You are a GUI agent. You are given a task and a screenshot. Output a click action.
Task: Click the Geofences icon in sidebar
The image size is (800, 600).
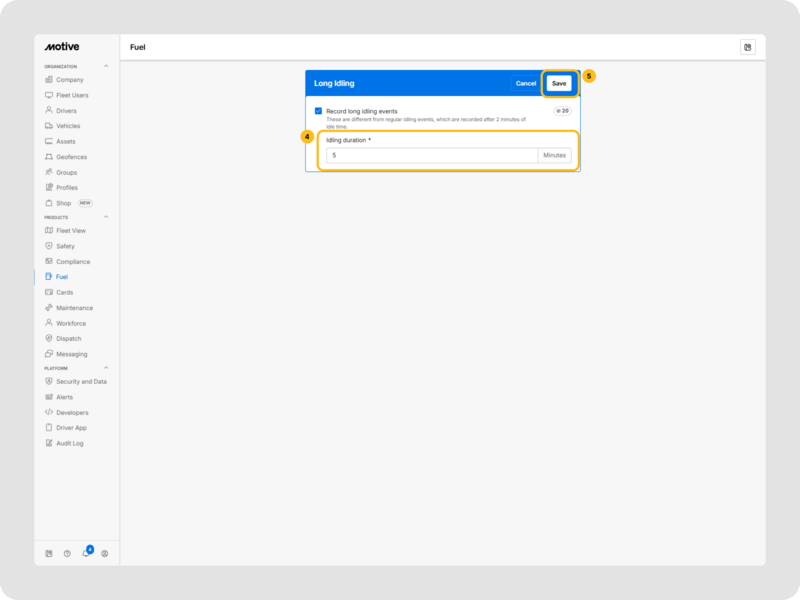[49, 157]
